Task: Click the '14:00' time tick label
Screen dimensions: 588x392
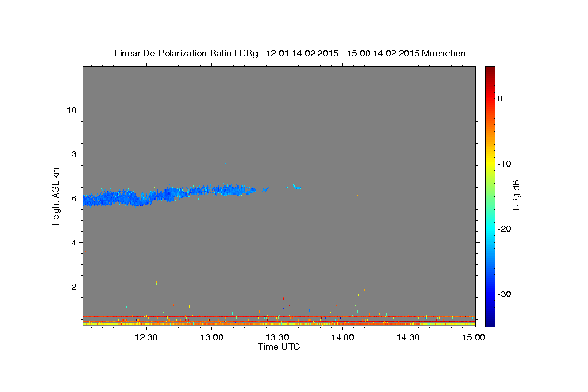Action: pos(342,337)
